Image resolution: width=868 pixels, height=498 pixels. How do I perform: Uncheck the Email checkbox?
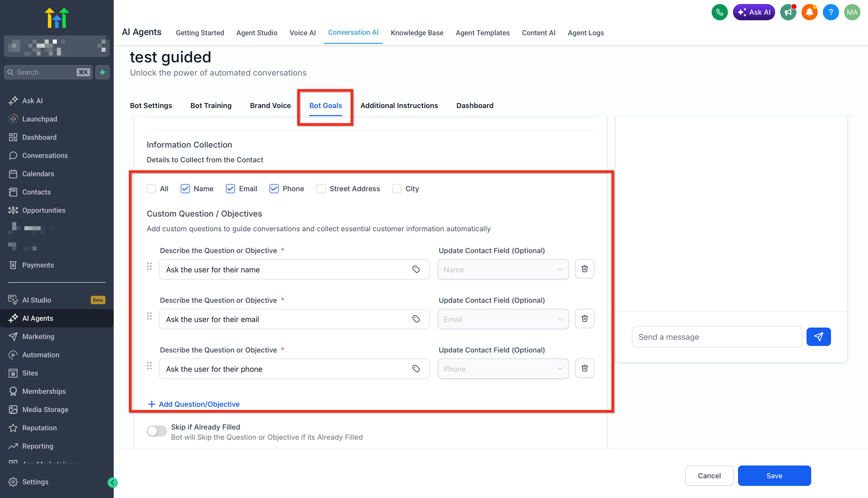tap(230, 189)
